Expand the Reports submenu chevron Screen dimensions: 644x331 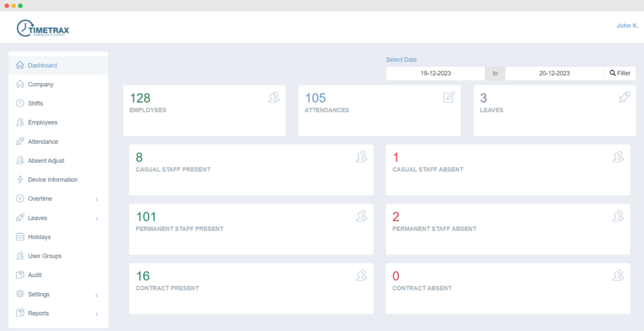point(97,314)
